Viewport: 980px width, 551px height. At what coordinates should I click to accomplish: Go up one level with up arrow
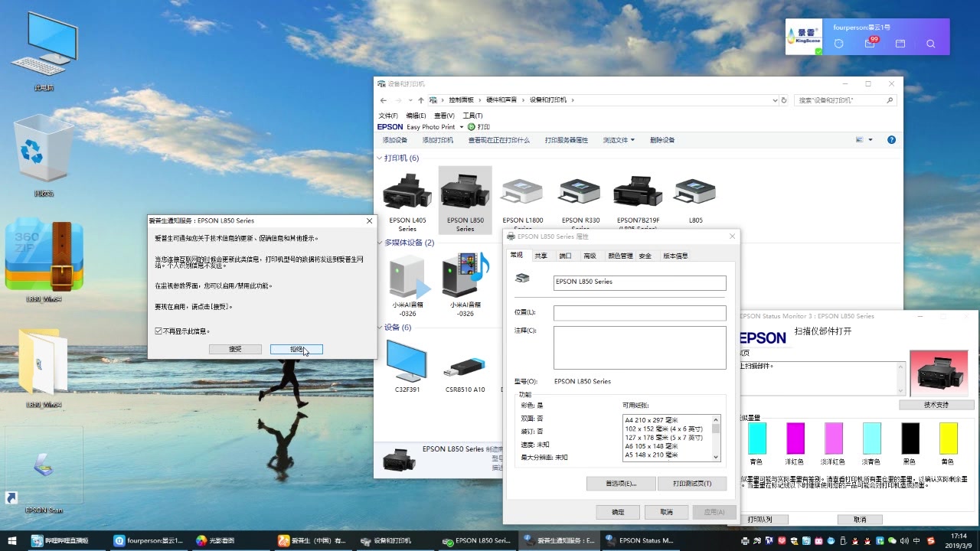pos(421,100)
